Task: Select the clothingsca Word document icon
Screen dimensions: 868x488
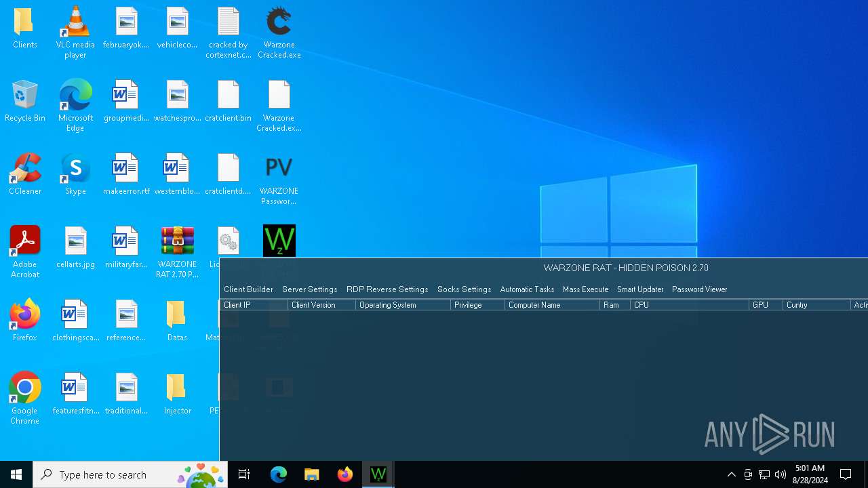Action: click(75, 314)
